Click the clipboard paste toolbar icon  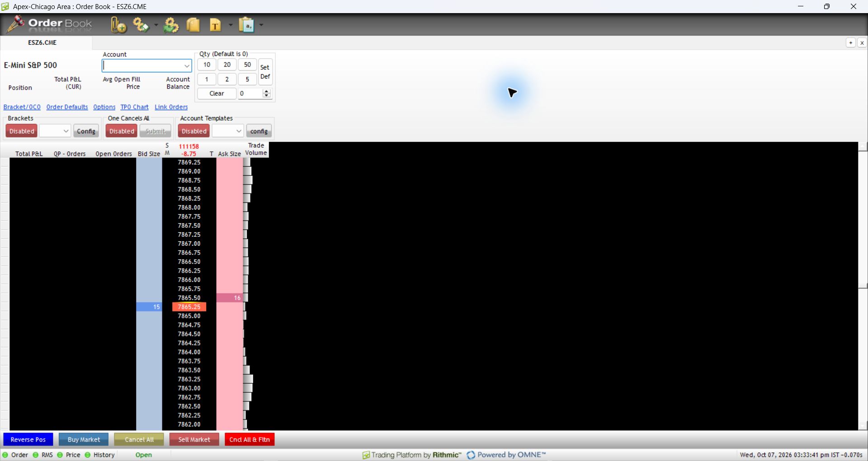pos(246,25)
